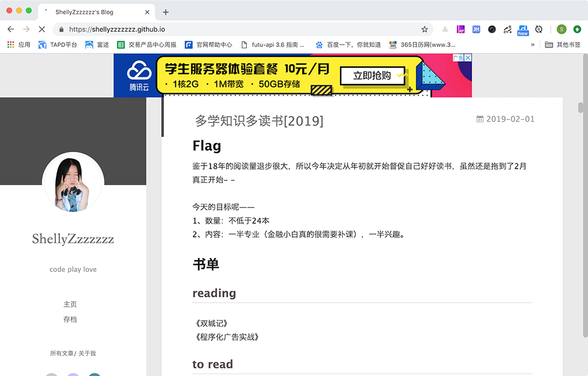Click the blog author avatar photo
588x376 pixels.
[73, 183]
